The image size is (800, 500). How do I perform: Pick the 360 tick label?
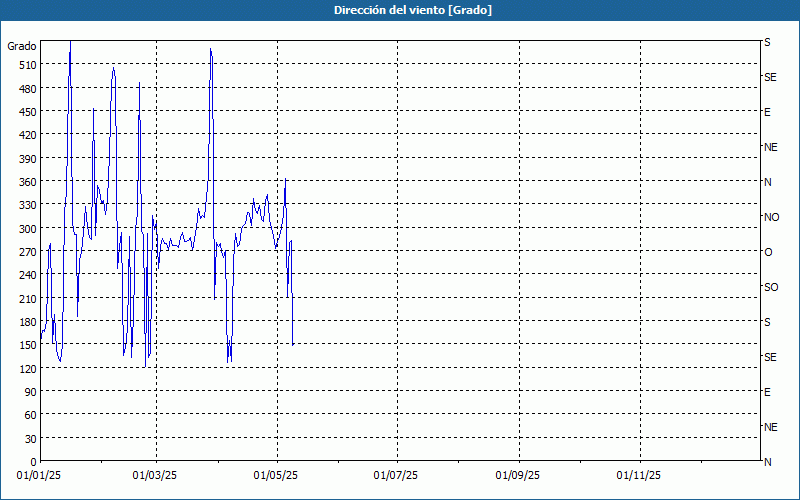point(28,182)
